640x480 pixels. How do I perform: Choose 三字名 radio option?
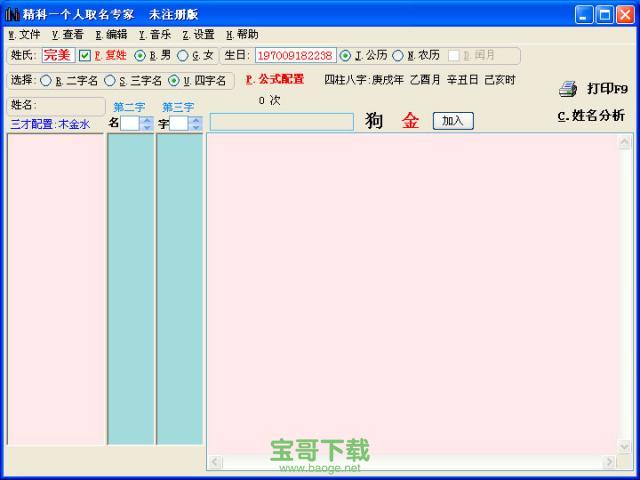click(110, 81)
